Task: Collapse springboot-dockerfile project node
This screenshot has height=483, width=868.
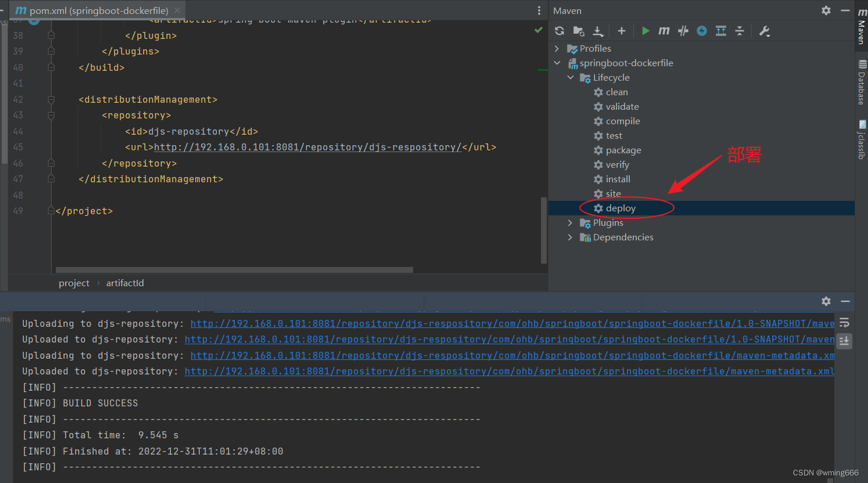Action: [x=557, y=63]
